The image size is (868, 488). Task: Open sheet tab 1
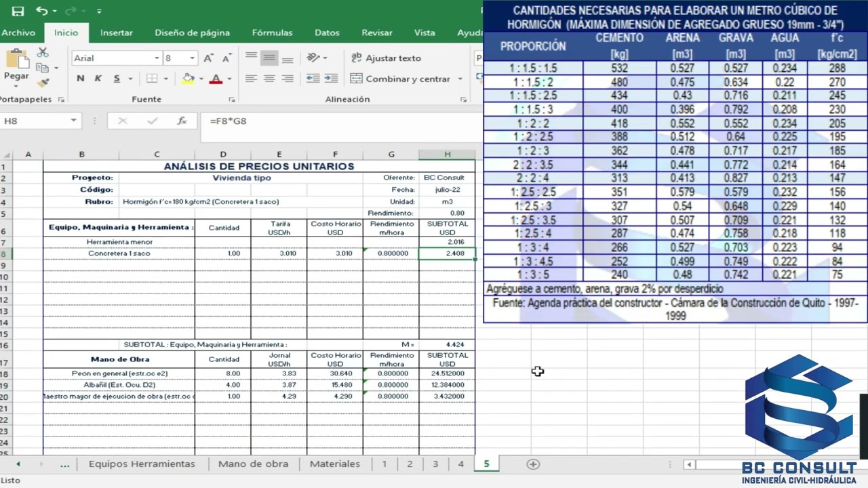tap(384, 464)
